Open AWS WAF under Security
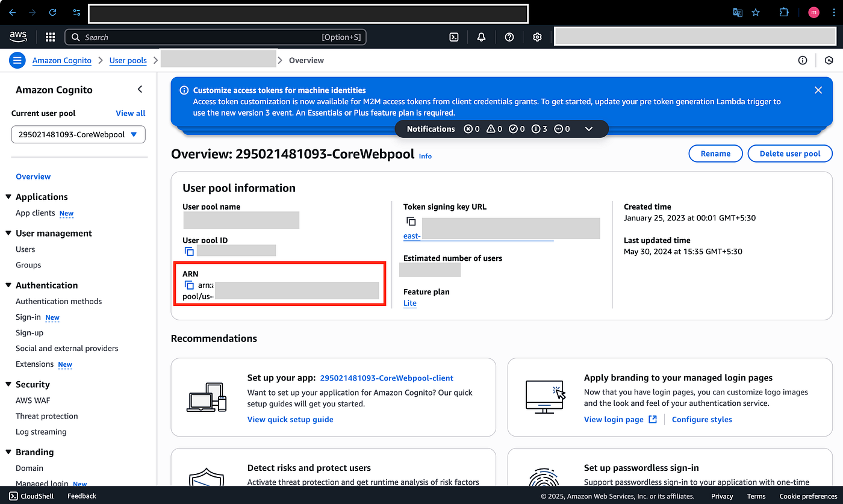 [x=33, y=400]
